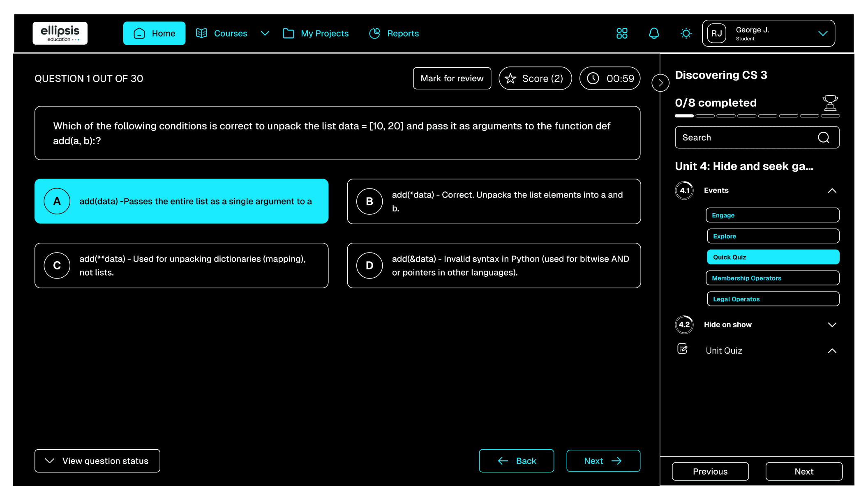Select answer option B

494,201
